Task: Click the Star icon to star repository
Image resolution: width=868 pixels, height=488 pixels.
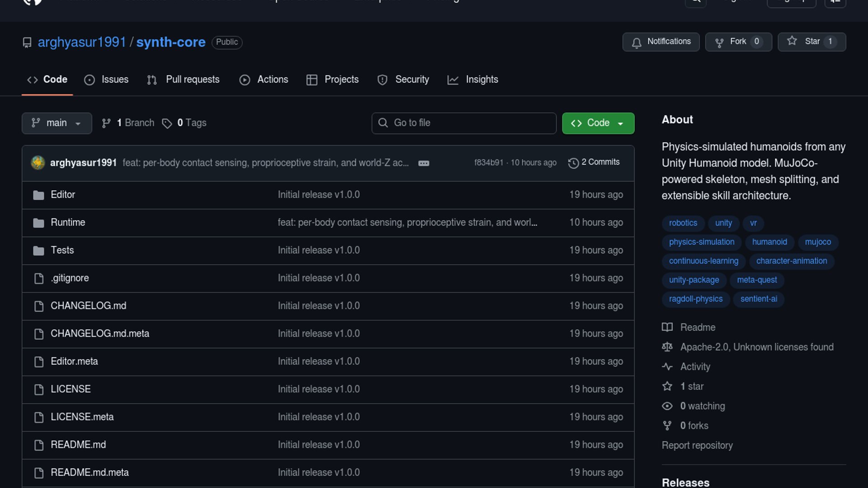Action: tap(792, 41)
